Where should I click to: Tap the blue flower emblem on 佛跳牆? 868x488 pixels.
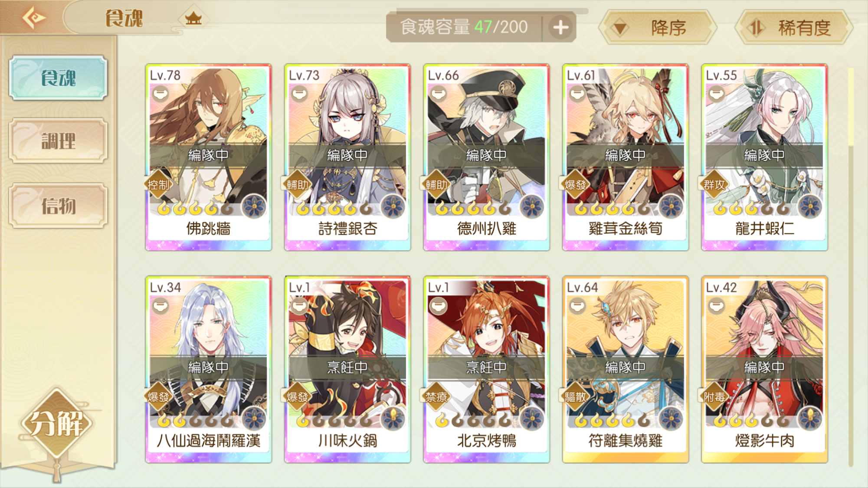(x=254, y=206)
